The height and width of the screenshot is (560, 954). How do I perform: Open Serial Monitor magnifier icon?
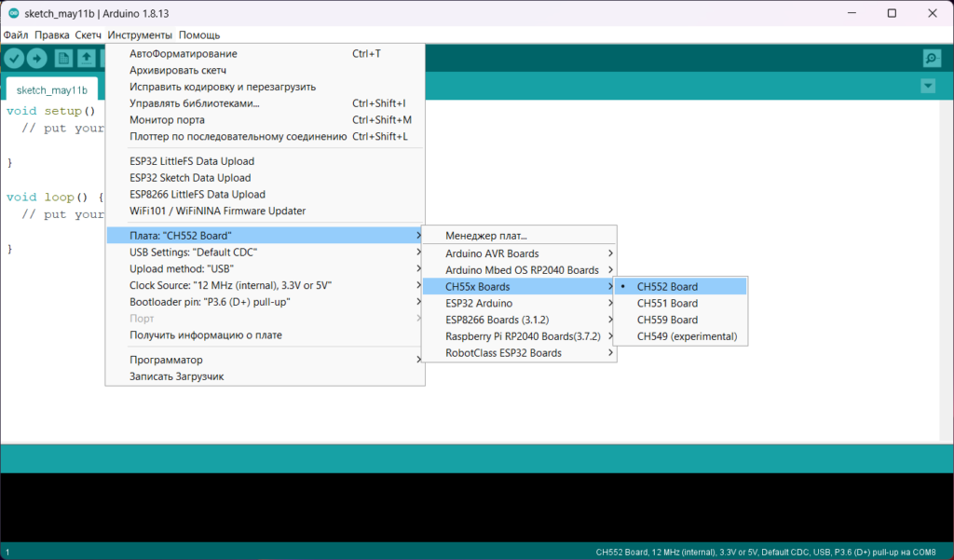tap(931, 59)
